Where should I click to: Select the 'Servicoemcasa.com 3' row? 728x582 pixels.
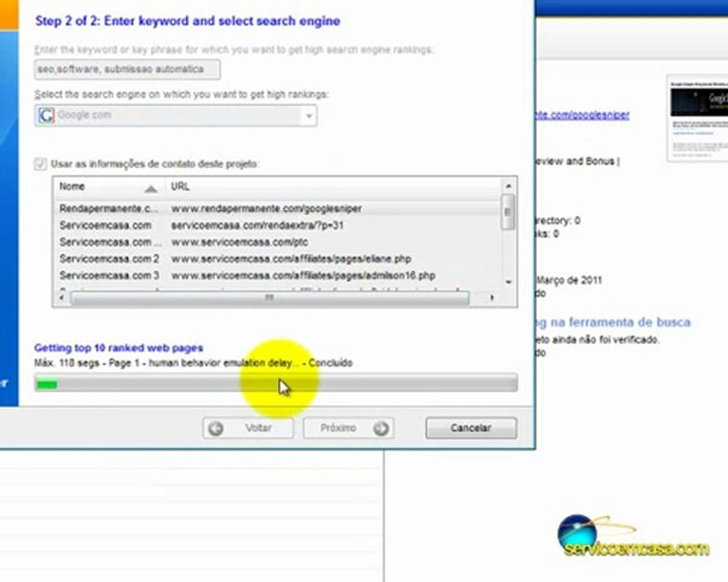pos(109,276)
